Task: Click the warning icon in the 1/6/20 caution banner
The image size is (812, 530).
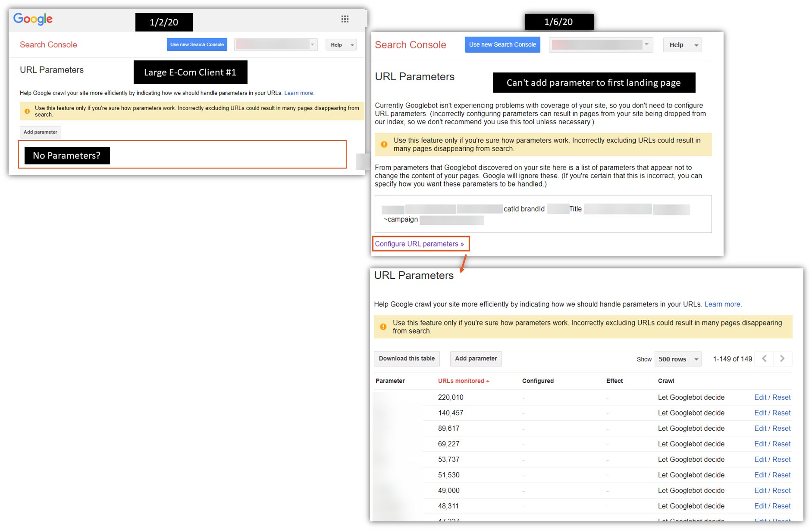Action: coord(384,144)
